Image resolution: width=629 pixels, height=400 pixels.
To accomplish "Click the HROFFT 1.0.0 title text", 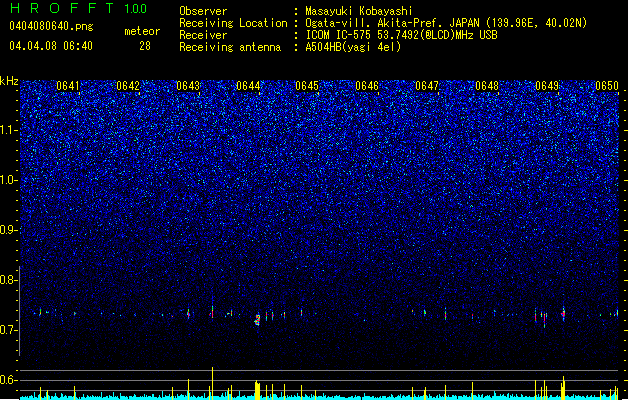I will click(78, 8).
